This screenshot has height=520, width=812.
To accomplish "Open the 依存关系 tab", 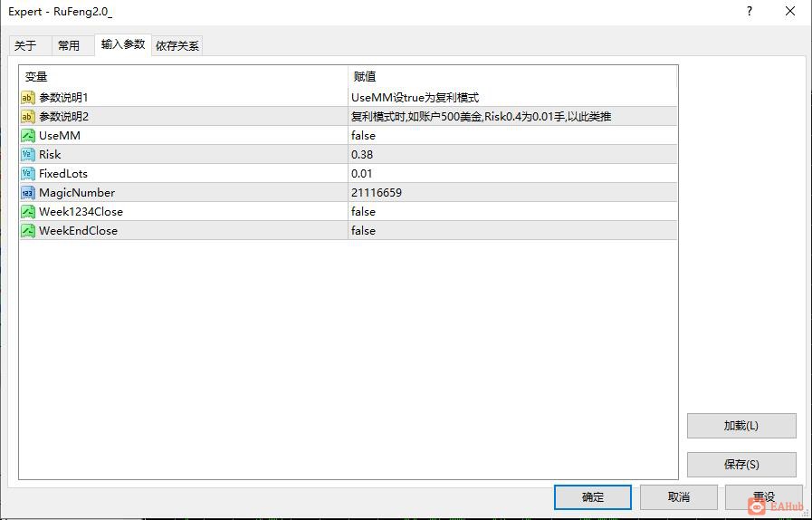I will click(x=177, y=45).
